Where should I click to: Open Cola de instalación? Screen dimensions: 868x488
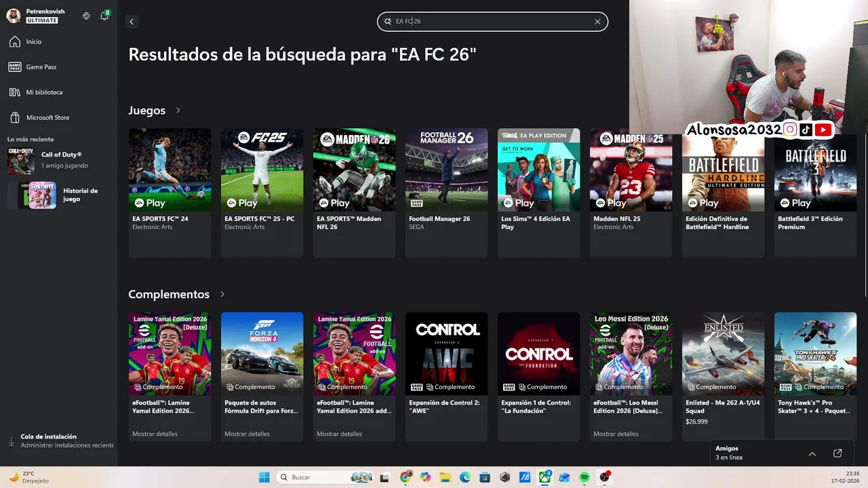coord(60,441)
